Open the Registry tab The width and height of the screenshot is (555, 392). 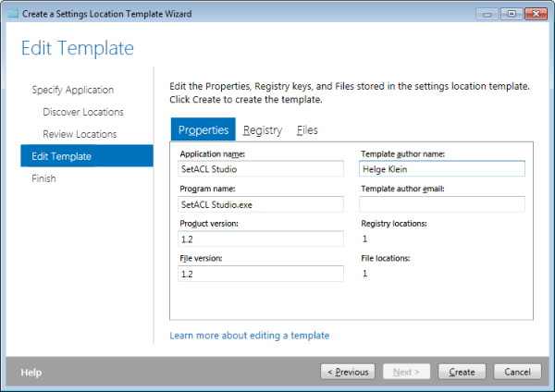pyautogui.click(x=263, y=130)
